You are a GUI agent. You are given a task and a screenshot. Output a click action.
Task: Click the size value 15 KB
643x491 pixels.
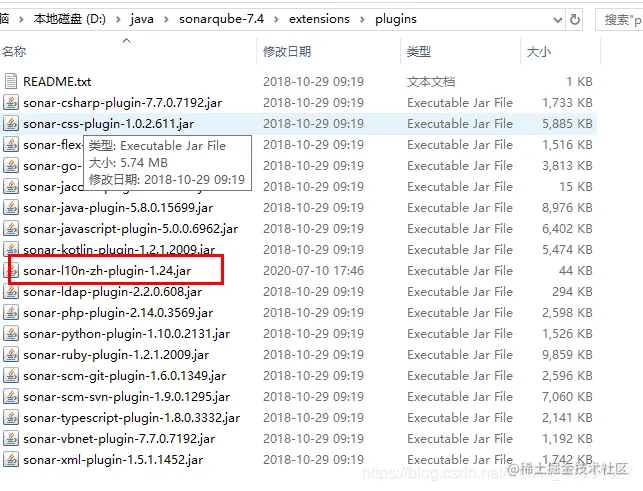click(576, 187)
